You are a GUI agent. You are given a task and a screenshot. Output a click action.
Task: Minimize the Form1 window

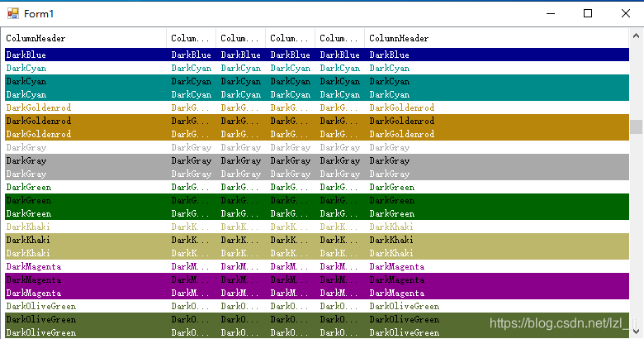click(x=551, y=13)
